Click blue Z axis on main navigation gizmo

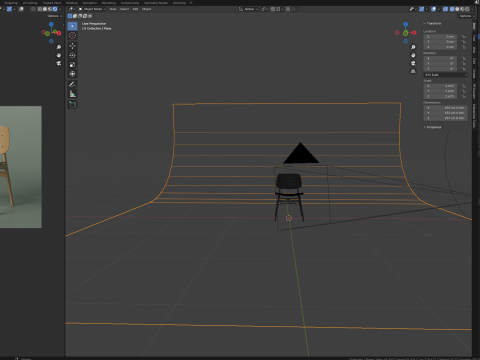(x=406, y=24)
